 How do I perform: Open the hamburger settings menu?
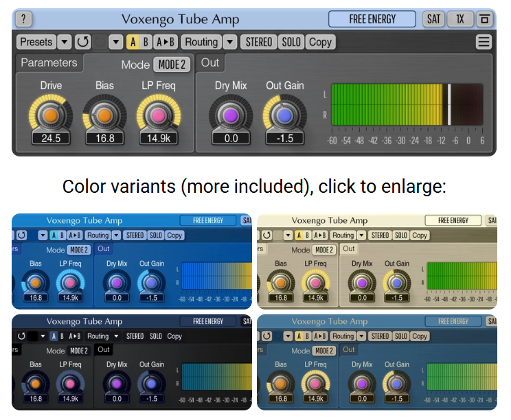coord(484,42)
